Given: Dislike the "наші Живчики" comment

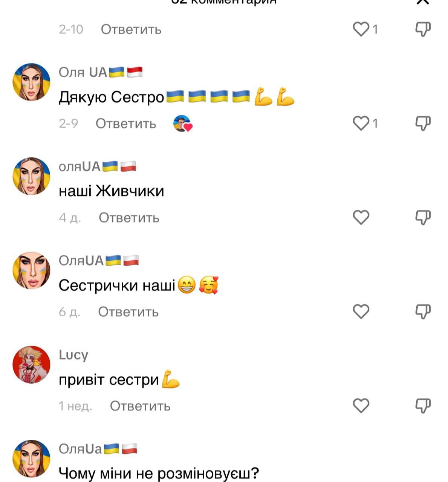Looking at the screenshot, I should 423,217.
